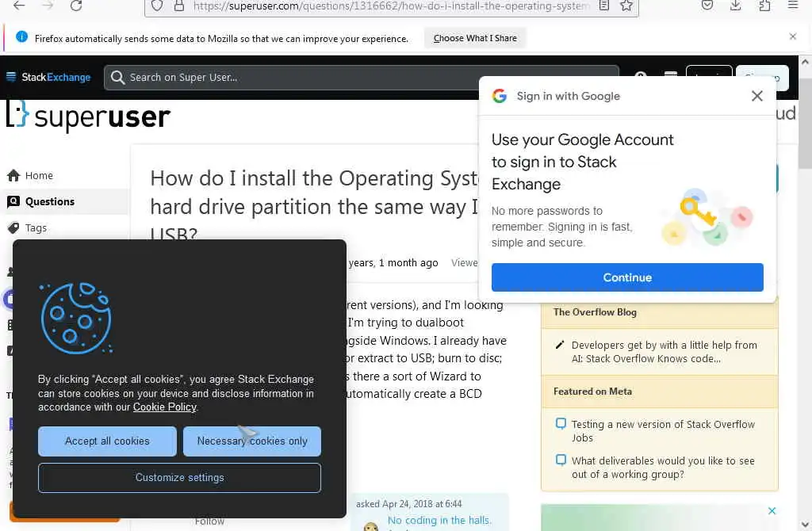Click meta chat icon beside Testing a new version

click(x=561, y=424)
